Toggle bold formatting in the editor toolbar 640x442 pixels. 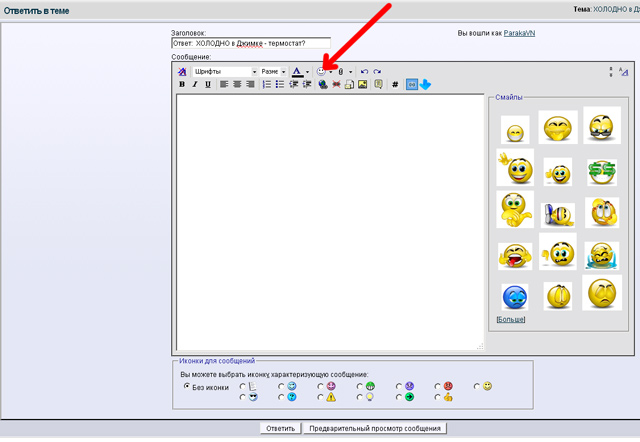[182, 85]
